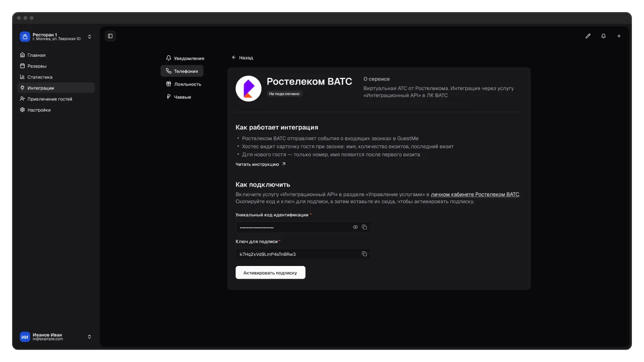The width and height of the screenshot is (644, 362).
Task: Open Читать инструкцию link
Action: (261, 164)
